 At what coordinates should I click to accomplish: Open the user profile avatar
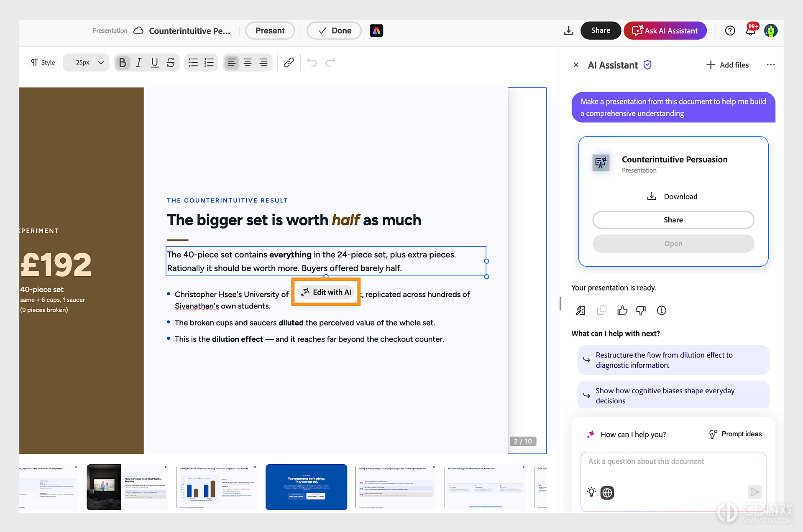tap(771, 31)
